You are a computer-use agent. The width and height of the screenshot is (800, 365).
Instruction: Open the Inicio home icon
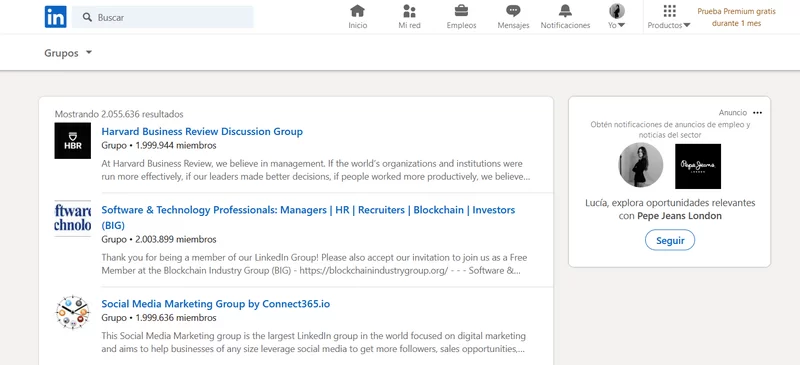[x=358, y=11]
